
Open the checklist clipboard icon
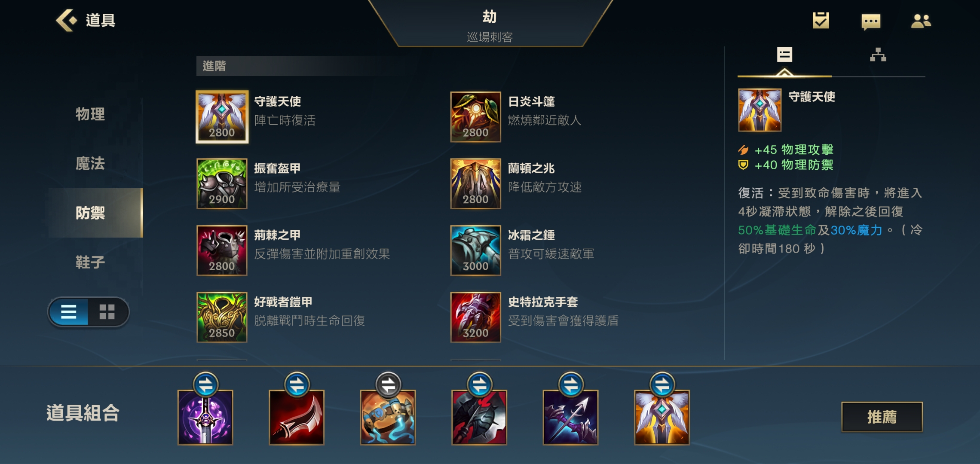click(821, 21)
